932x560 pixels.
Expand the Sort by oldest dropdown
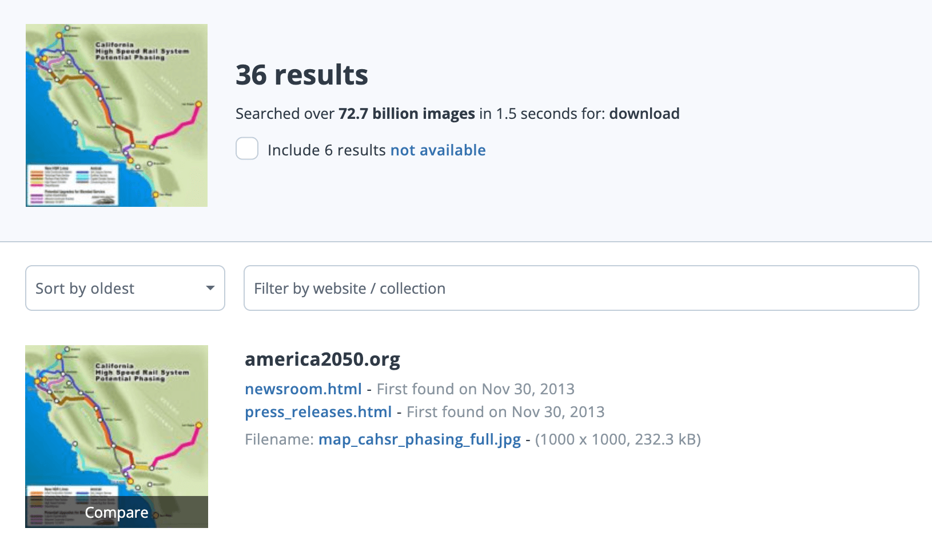(x=125, y=288)
